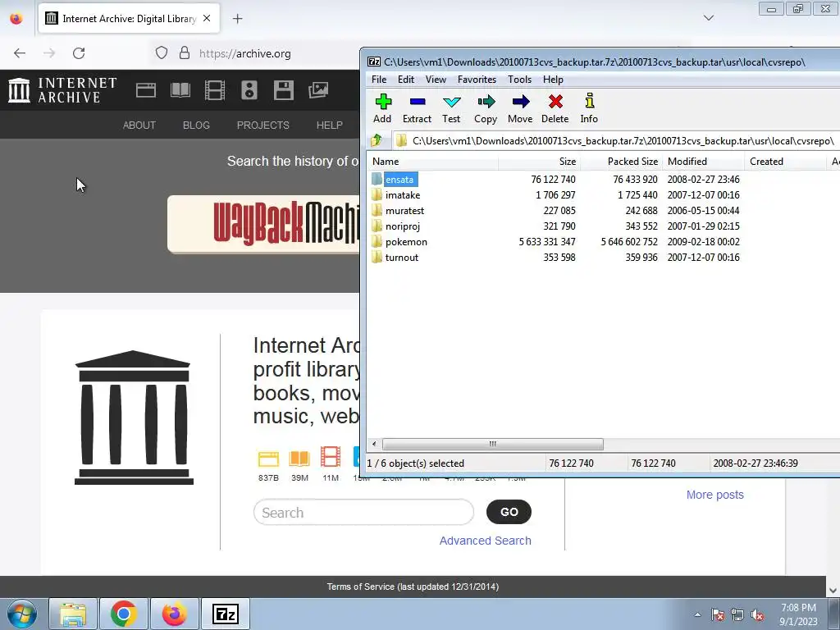Open the Info toolbar button
840x630 pixels.
click(x=589, y=108)
